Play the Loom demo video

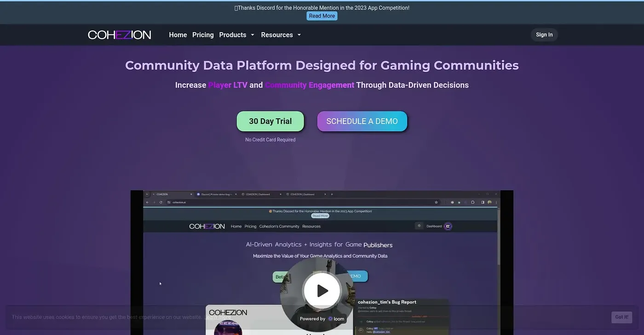point(322,290)
